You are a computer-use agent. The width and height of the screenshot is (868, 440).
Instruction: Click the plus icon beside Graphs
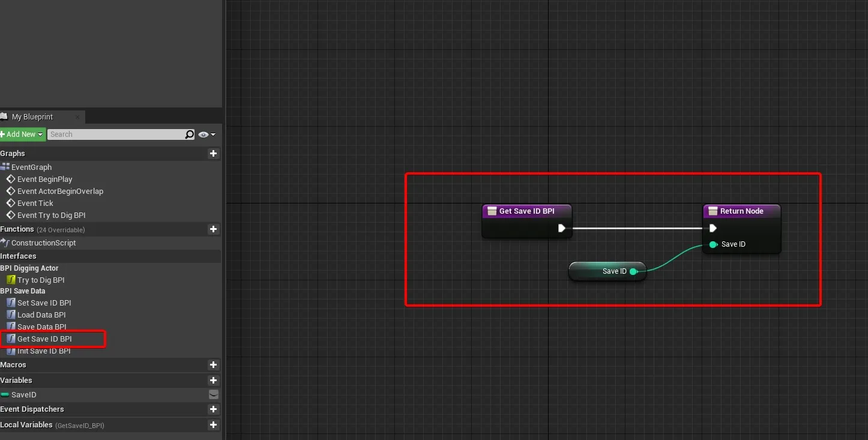pyautogui.click(x=213, y=154)
